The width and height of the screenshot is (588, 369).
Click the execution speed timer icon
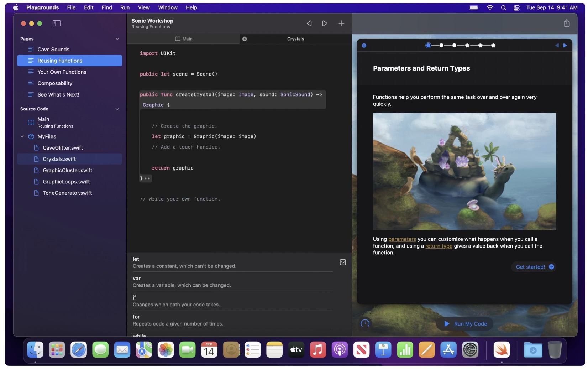click(x=365, y=323)
